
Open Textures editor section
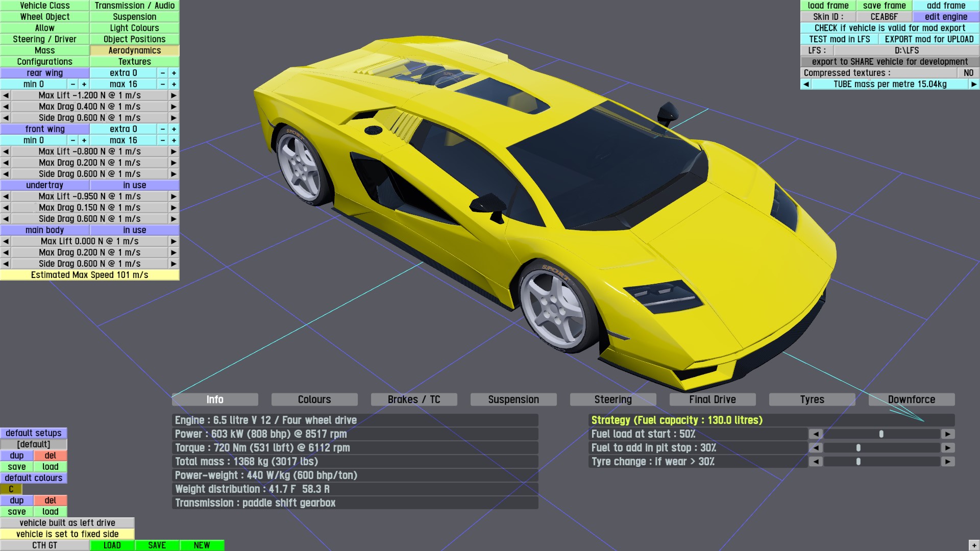[134, 62]
